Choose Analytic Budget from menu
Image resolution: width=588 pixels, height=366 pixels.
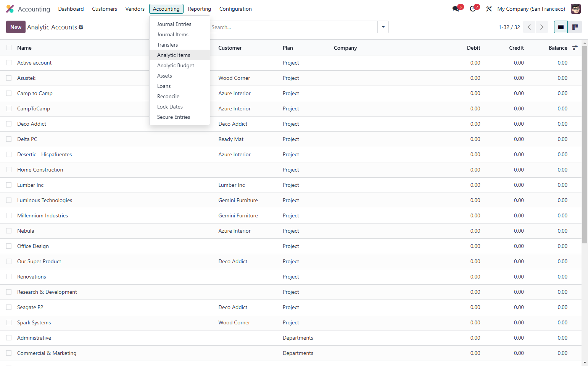180,65
